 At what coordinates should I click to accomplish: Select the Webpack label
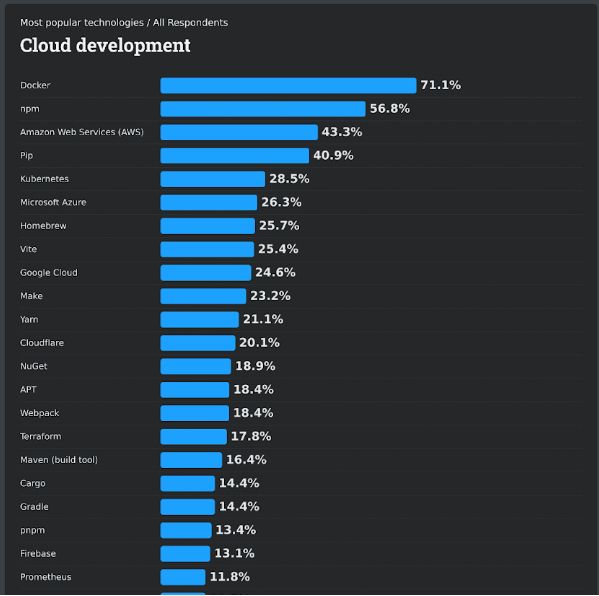tap(39, 413)
